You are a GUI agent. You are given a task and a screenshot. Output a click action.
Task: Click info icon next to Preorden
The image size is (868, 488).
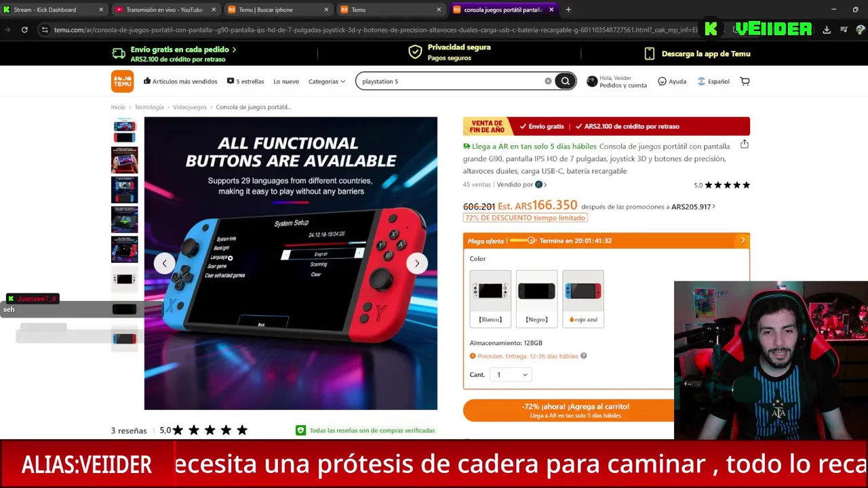pyautogui.click(x=583, y=356)
